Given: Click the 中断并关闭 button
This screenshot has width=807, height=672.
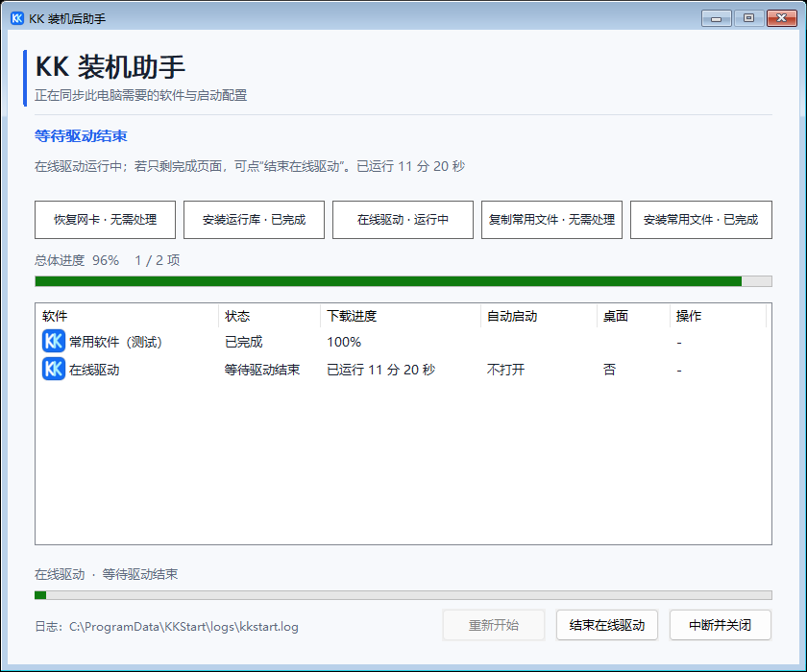Looking at the screenshot, I should (x=720, y=625).
